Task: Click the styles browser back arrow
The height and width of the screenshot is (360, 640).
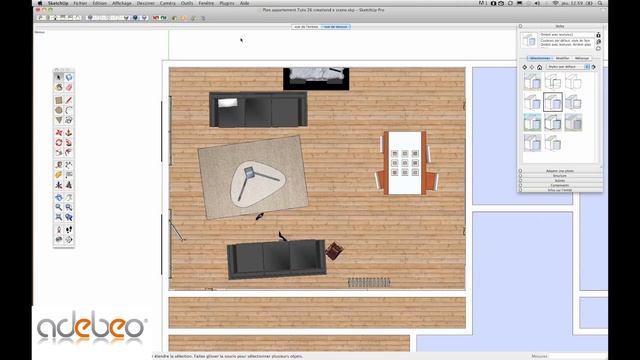Action: pos(524,67)
